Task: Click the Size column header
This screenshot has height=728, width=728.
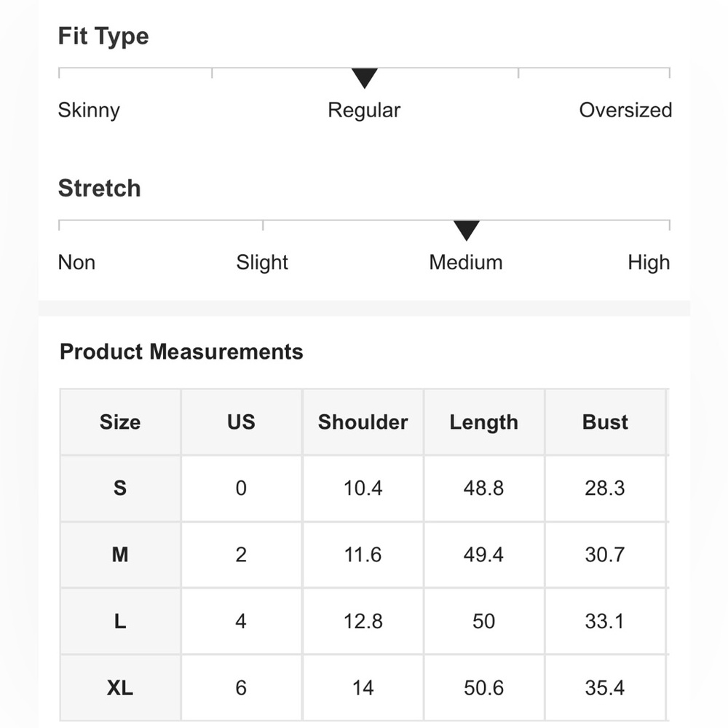Action: pyautogui.click(x=120, y=422)
